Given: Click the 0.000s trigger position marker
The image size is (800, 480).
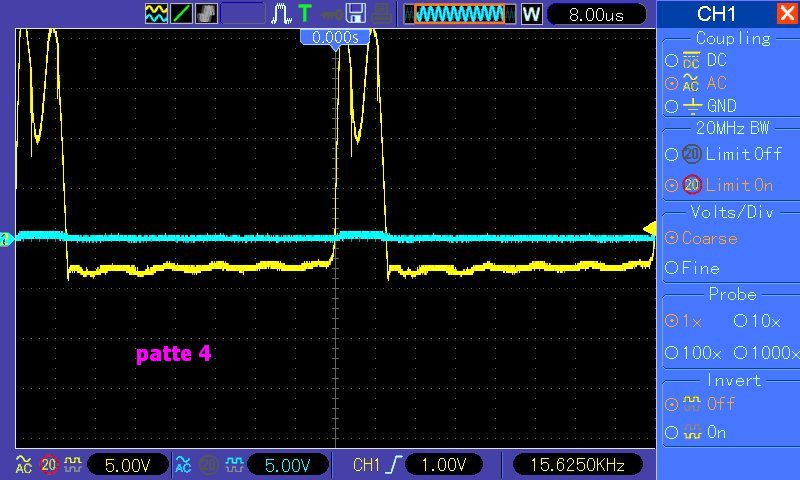Looking at the screenshot, I should click(x=335, y=36).
